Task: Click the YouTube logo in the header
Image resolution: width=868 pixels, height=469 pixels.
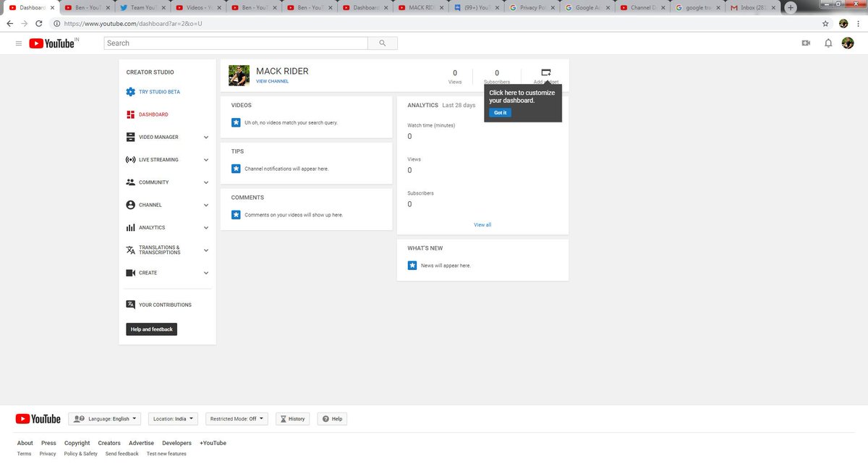Action: point(52,43)
